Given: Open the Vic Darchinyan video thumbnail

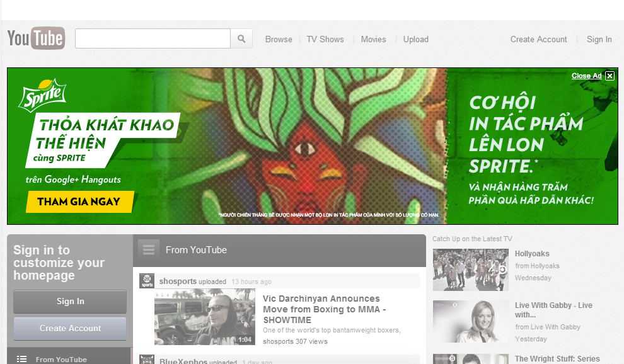Looking at the screenshot, I should pyautogui.click(x=205, y=317).
